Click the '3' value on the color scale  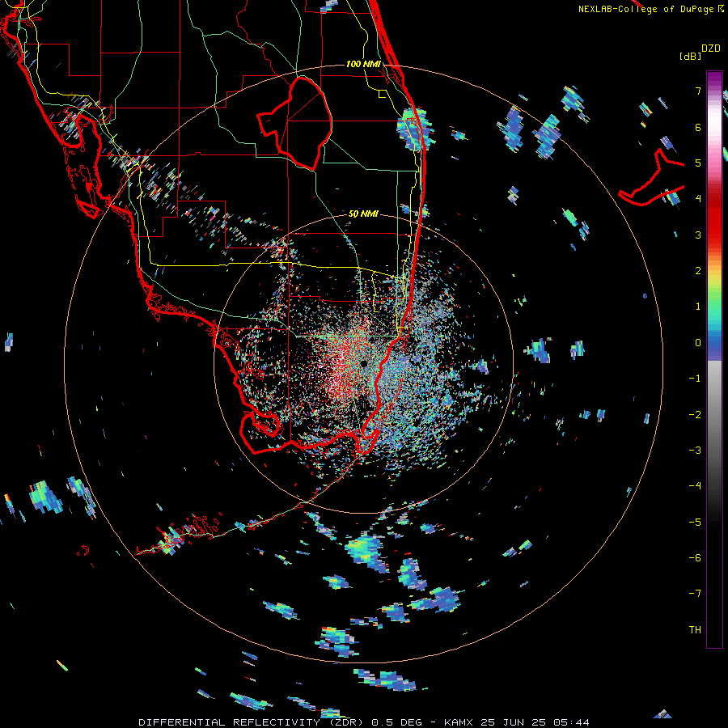pos(698,235)
